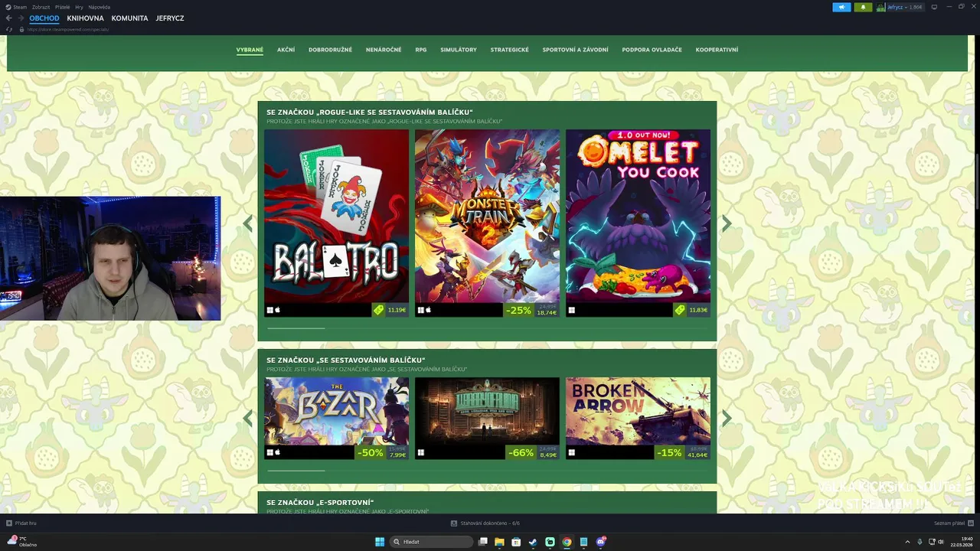980x551 pixels.
Task: Show previous games in deck-building carousel
Action: [x=247, y=418]
